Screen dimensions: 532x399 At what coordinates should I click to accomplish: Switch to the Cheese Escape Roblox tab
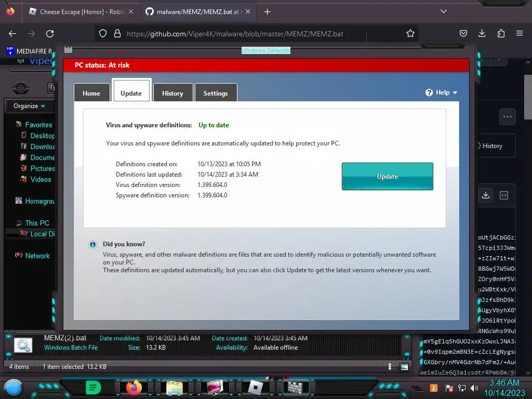point(81,11)
